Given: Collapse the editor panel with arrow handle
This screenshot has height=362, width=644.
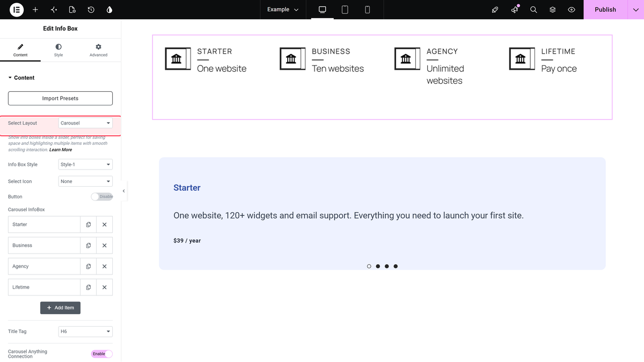Looking at the screenshot, I should point(124,191).
